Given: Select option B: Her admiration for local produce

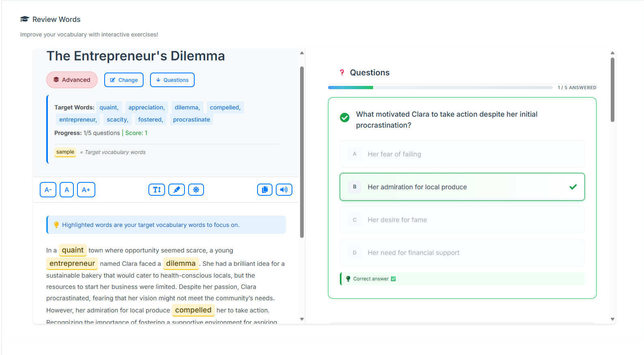Looking at the screenshot, I should [462, 187].
